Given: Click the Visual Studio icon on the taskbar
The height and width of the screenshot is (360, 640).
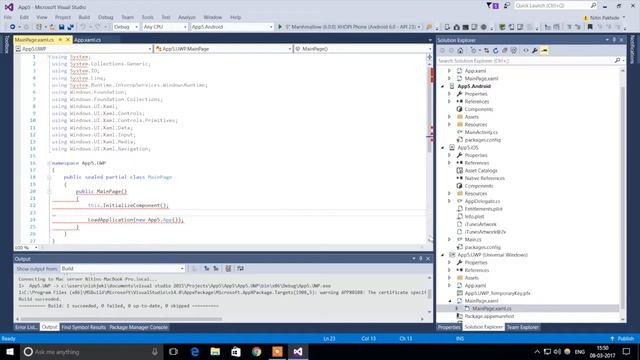Looking at the screenshot, I should coord(298,351).
